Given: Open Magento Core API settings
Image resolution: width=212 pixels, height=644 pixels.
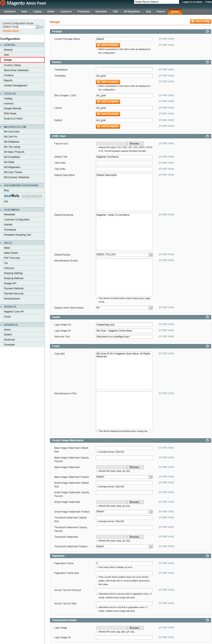Looking at the screenshot, I should [x=14, y=312].
